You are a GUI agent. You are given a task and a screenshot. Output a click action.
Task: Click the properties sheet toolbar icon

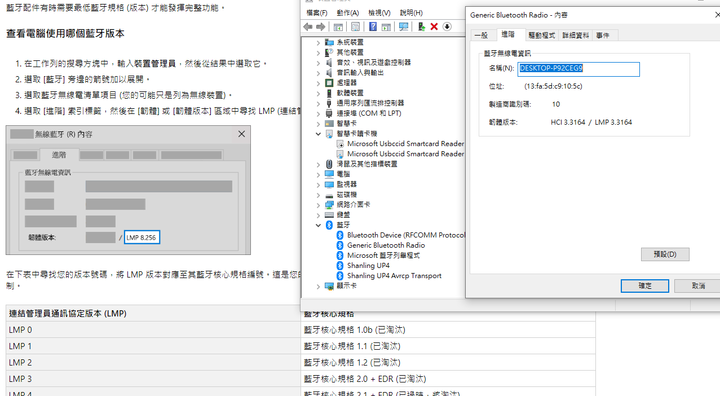tap(355, 27)
